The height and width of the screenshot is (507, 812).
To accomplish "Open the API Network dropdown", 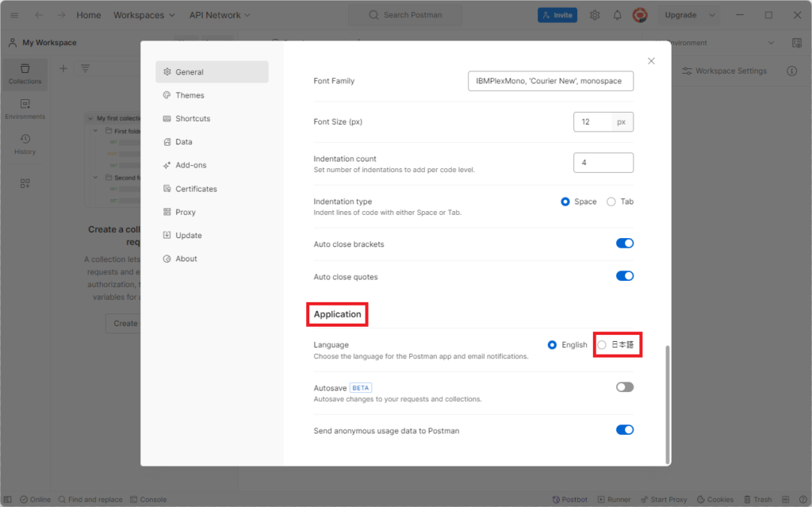I will pos(220,15).
